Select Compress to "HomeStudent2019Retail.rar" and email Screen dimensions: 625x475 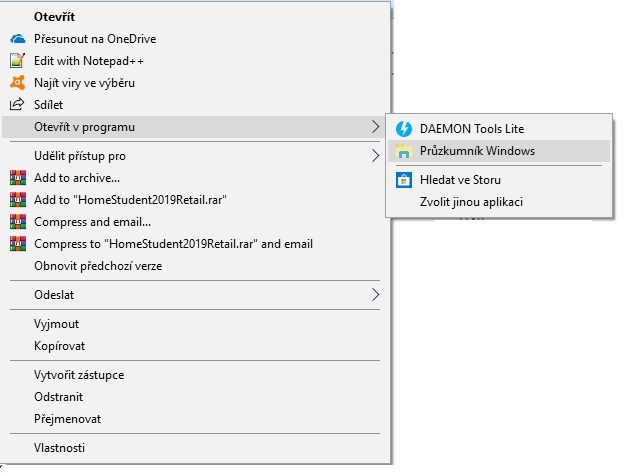coord(195,243)
